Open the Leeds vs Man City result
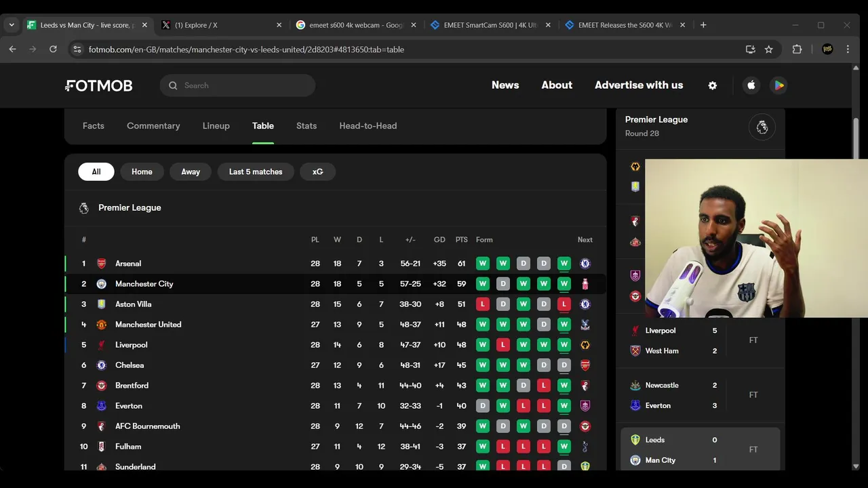This screenshot has height=488, width=868. (701, 450)
